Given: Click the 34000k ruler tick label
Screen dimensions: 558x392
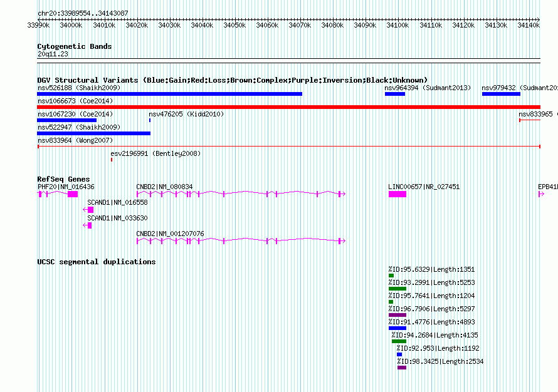Looking at the screenshot, I should click(x=71, y=25).
